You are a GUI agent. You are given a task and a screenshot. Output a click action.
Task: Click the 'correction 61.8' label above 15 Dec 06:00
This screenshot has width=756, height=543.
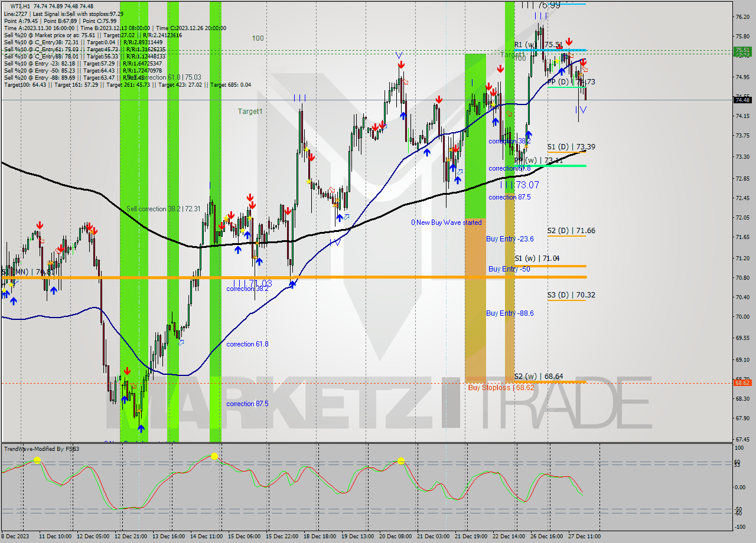point(247,344)
